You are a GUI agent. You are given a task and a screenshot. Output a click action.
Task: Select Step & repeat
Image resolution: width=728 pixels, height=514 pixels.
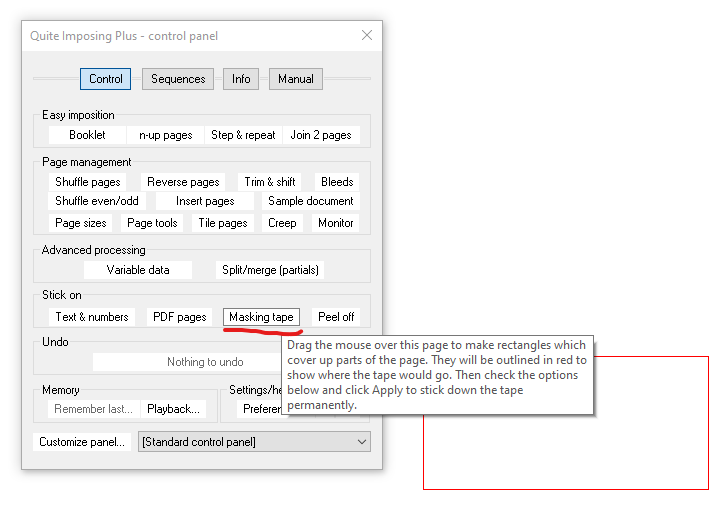pos(243,135)
